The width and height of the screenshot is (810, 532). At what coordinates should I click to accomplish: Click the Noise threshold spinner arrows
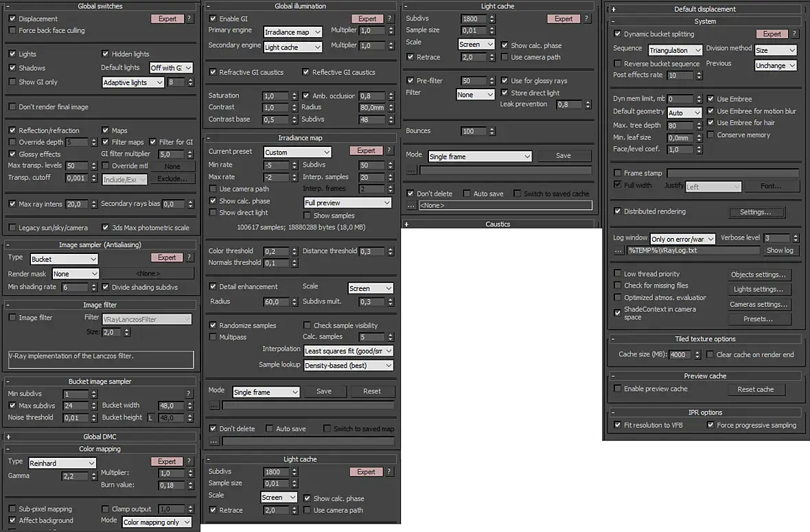tap(93, 418)
